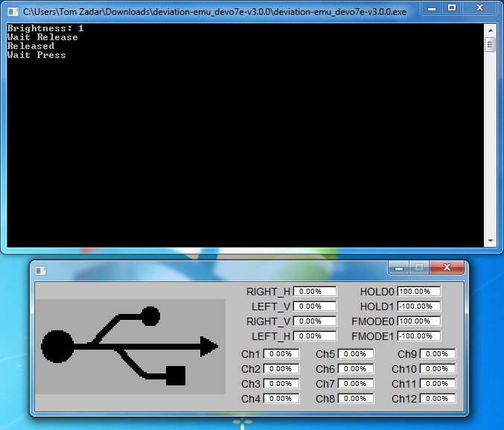The width and height of the screenshot is (504, 430).
Task: Click the 'Brightness: 1' console line
Action: 45,28
